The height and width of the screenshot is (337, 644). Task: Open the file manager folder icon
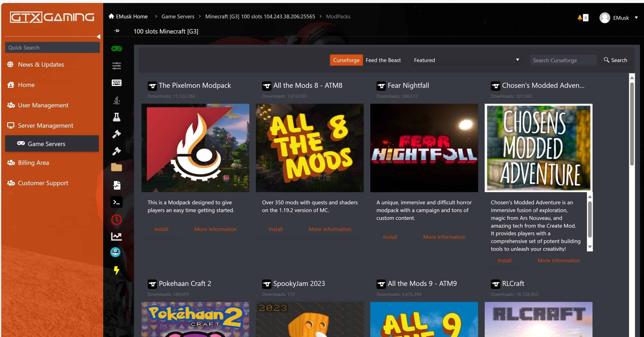click(x=116, y=167)
